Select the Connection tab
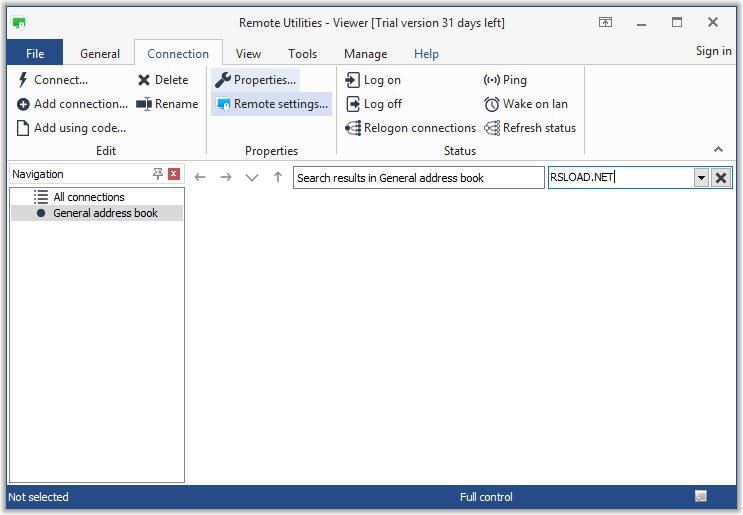 click(x=178, y=54)
